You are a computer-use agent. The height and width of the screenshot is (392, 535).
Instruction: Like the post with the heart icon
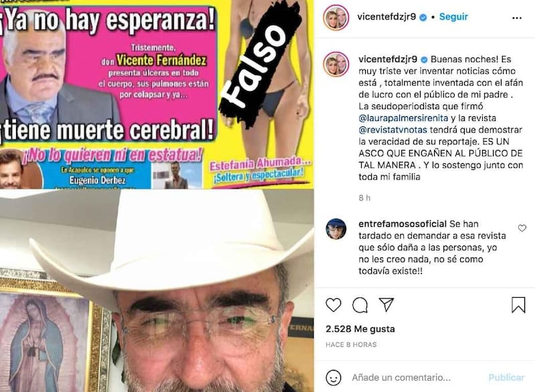pos(333,304)
